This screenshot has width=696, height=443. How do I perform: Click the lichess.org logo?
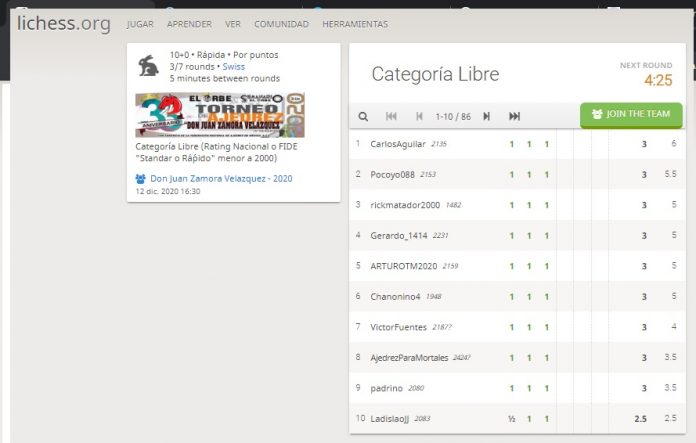tap(64, 23)
